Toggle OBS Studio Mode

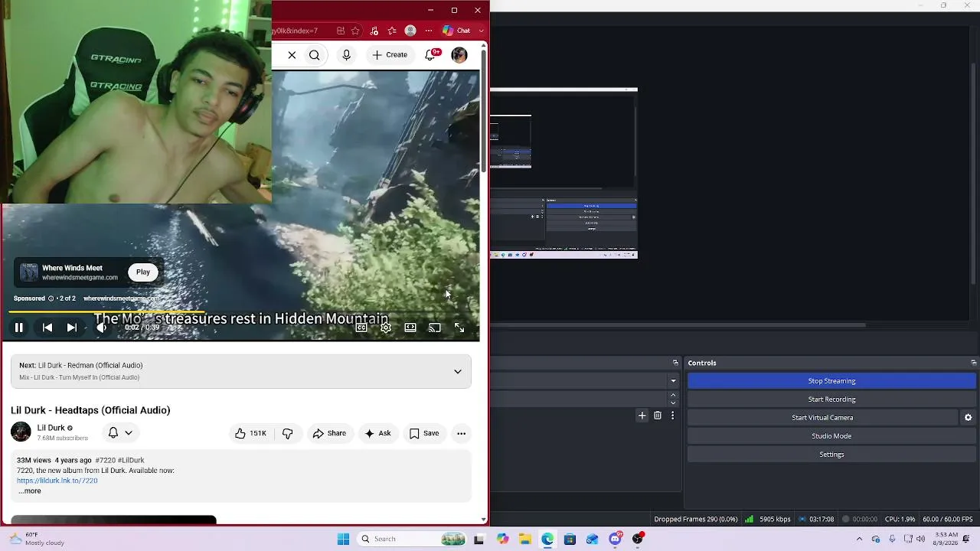click(x=831, y=436)
